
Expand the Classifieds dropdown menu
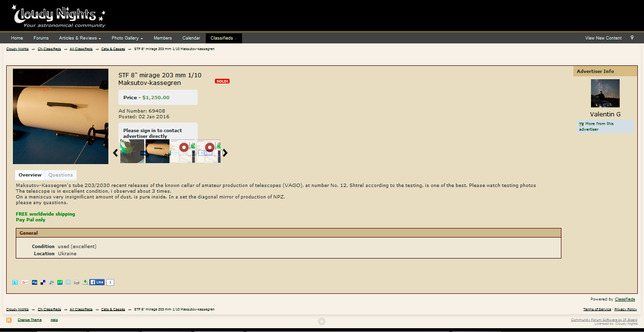click(x=224, y=38)
